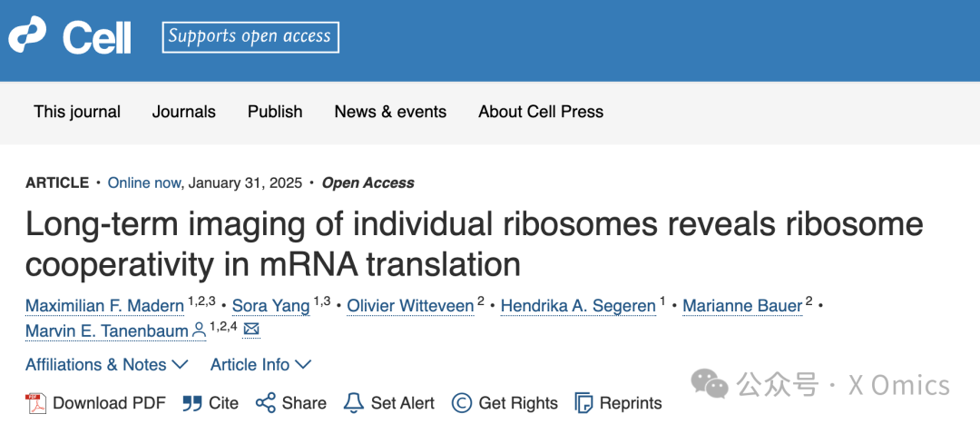Open the This journal menu
The image size is (980, 424).
click(77, 112)
